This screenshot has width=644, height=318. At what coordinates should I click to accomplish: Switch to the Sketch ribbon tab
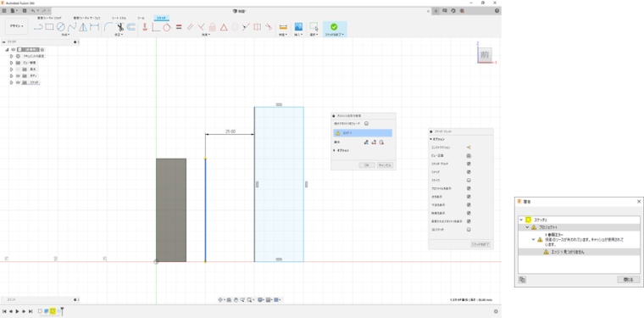(x=161, y=18)
